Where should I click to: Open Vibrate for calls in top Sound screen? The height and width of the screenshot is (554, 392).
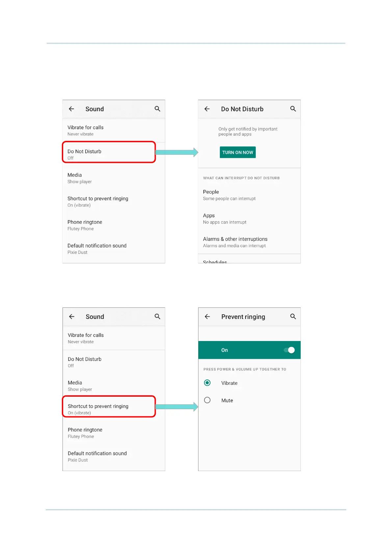tap(114, 130)
